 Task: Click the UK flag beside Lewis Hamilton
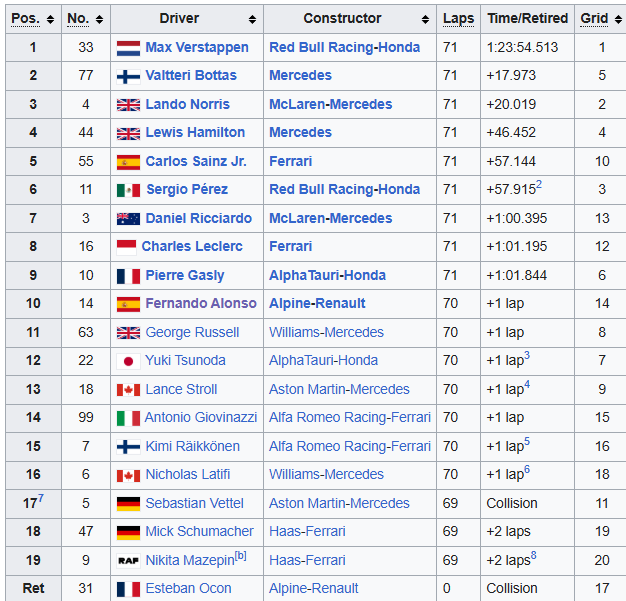pyautogui.click(x=128, y=133)
